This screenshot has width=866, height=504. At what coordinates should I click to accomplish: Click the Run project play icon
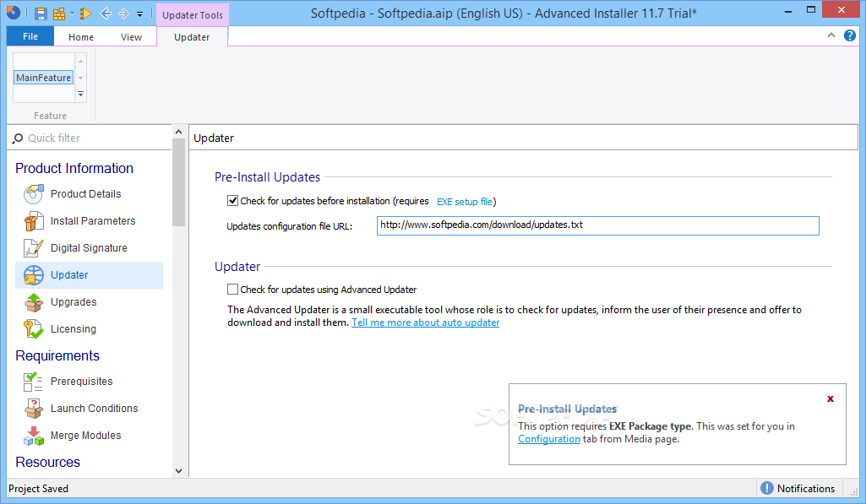[85, 14]
